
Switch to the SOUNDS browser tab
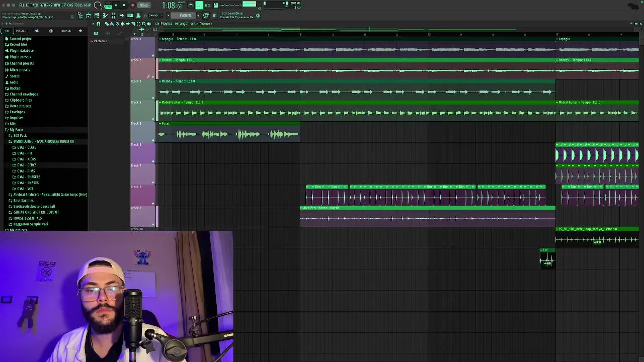point(65,31)
